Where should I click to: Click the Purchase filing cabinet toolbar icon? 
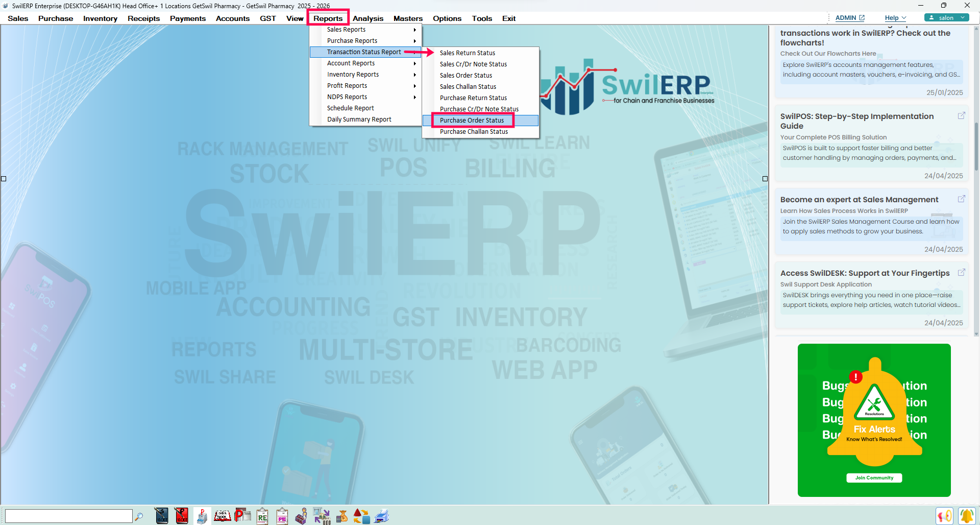[202, 516]
